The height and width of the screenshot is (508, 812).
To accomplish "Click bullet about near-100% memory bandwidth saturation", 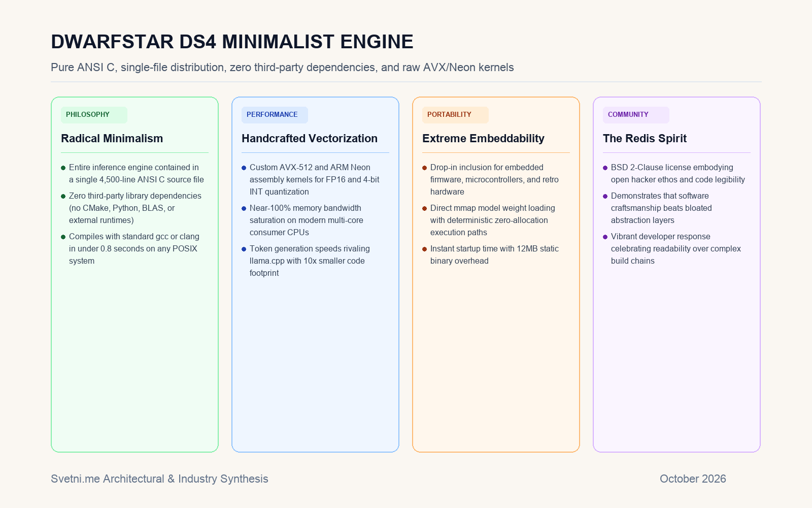I will 302,220.
